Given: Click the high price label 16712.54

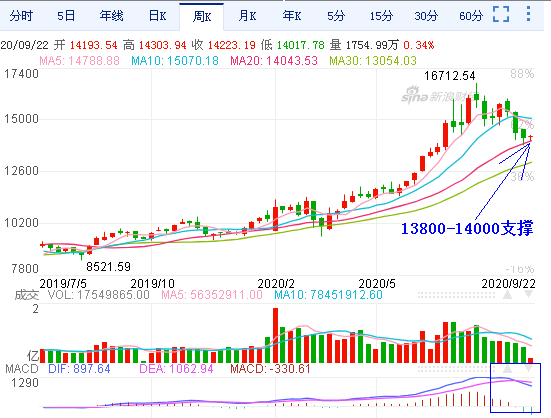Looking at the screenshot, I should pos(449,76).
